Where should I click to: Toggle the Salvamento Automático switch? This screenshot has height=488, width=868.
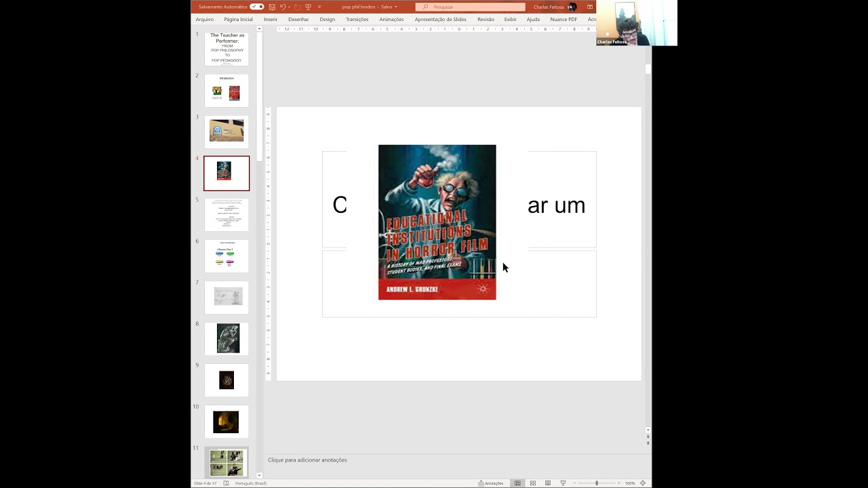click(257, 7)
